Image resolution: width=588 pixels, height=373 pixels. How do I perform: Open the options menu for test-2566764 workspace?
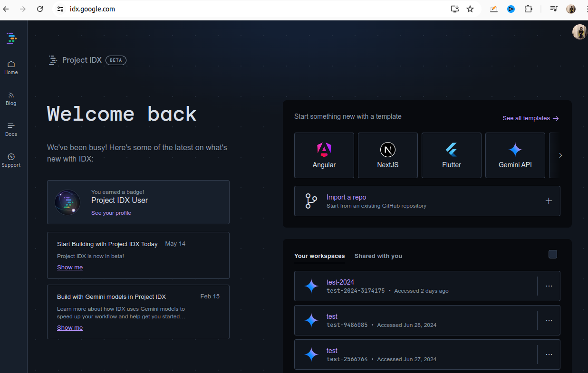[549, 354]
